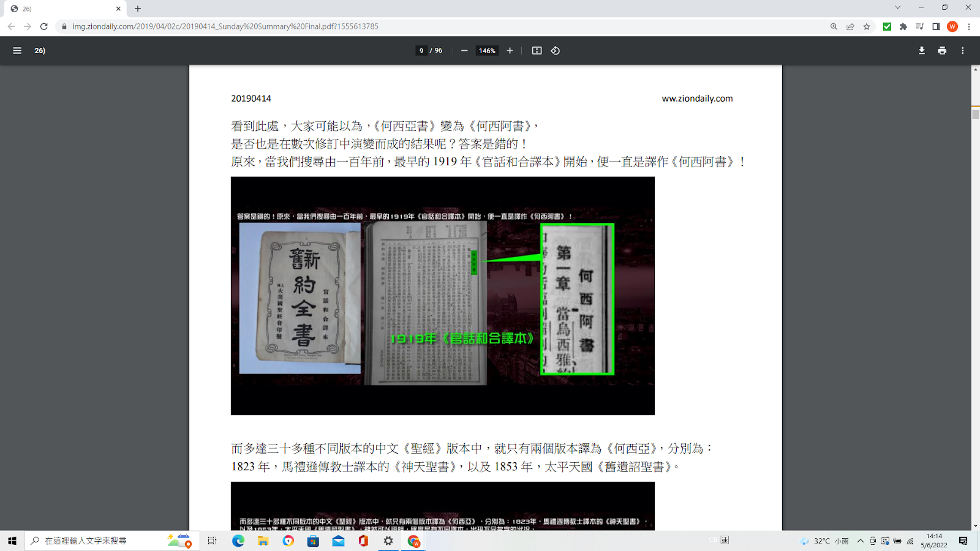Click the page number input field showing 9
Image resolution: width=980 pixels, height=551 pixels.
(x=421, y=51)
